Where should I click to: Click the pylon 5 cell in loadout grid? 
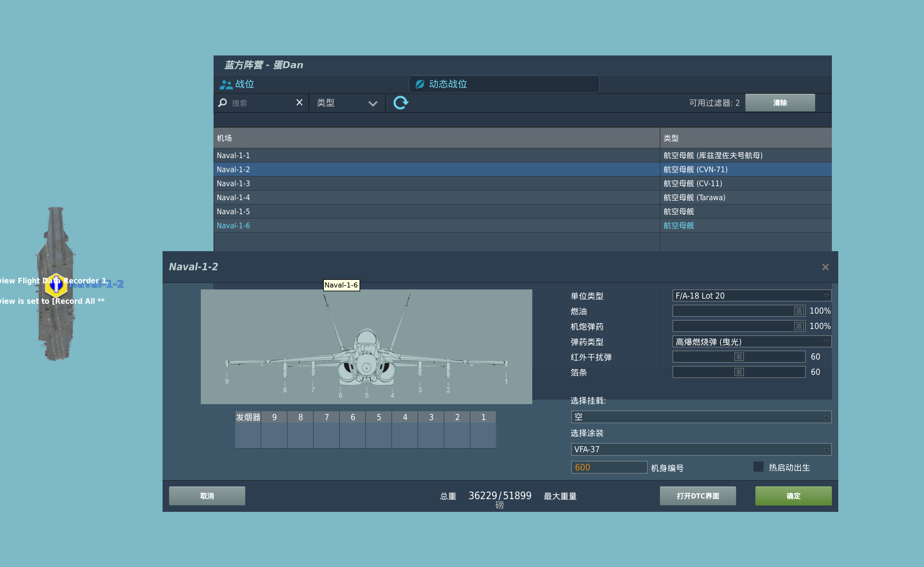378,435
